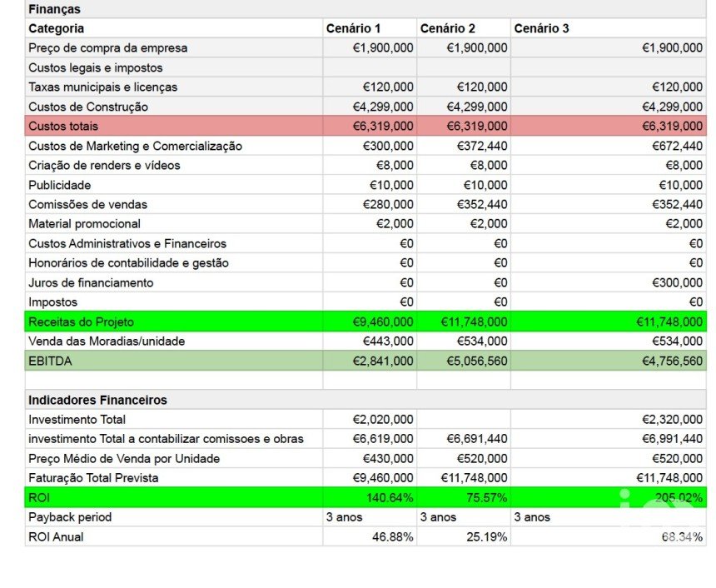Select EBITDA value €2,841,000
Viewport: 716px width, 588px height.
(383, 361)
